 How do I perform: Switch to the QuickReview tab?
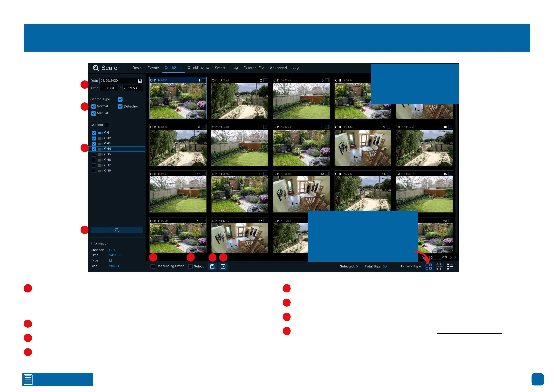click(x=198, y=68)
